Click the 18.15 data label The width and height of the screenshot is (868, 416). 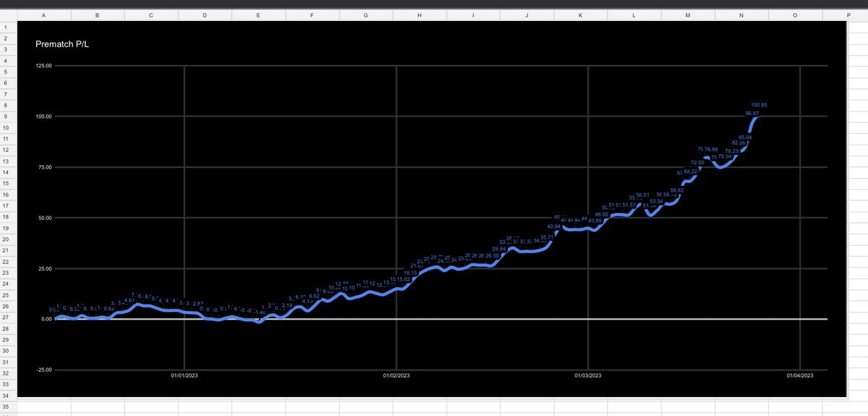[x=410, y=273]
